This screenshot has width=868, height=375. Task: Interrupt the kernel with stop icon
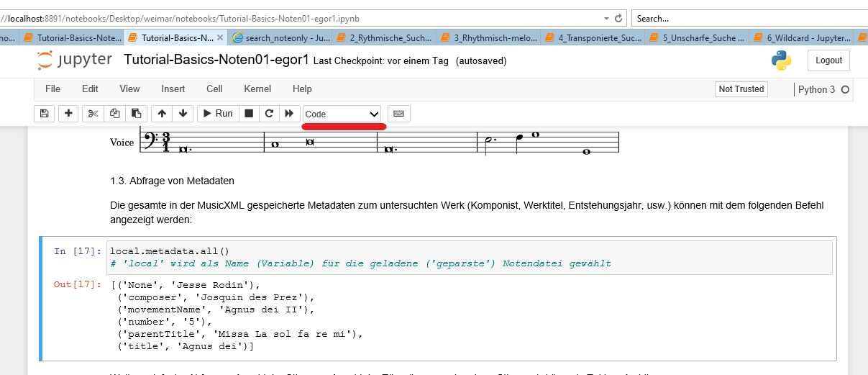(249, 114)
